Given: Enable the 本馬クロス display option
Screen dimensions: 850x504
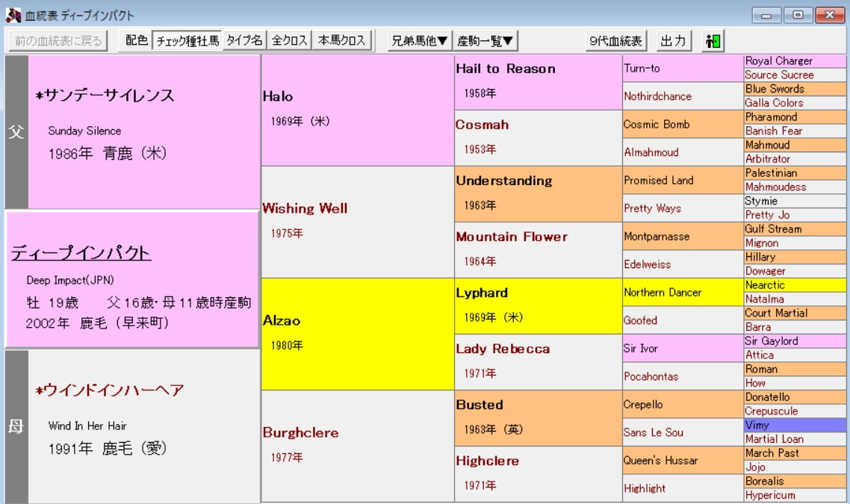Looking at the screenshot, I should 342,41.
